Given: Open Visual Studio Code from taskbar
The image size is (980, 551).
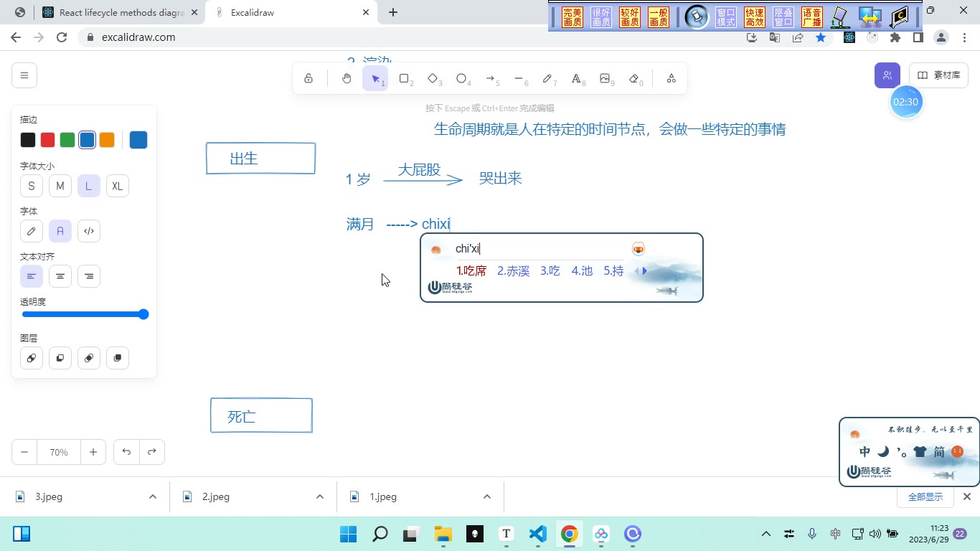Looking at the screenshot, I should (538, 534).
